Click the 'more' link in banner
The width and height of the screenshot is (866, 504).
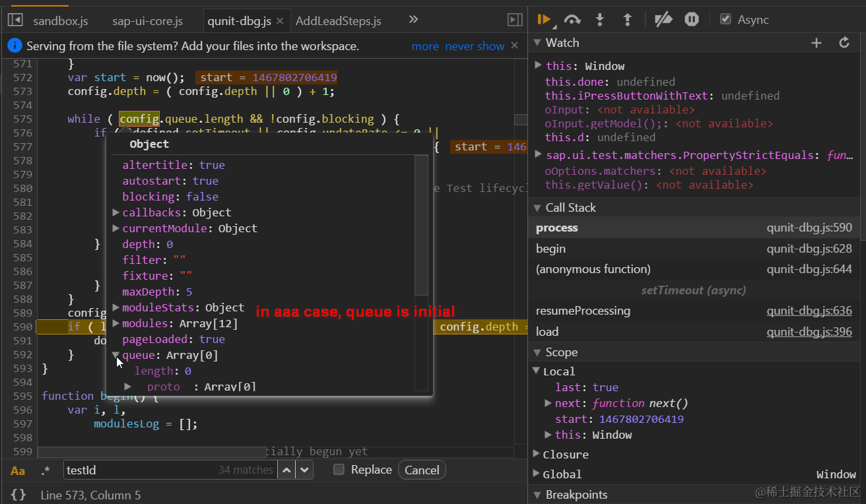(425, 46)
